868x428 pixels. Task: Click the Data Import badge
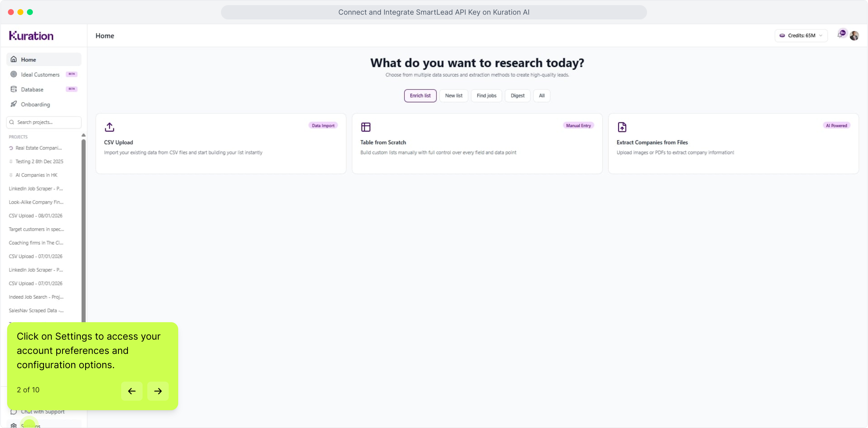(323, 126)
